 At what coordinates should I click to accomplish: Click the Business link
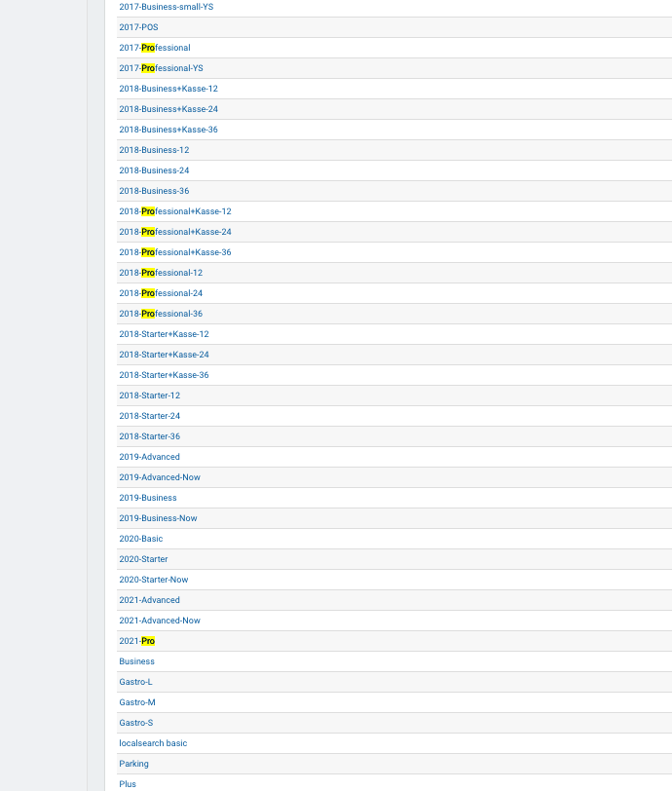point(136,661)
